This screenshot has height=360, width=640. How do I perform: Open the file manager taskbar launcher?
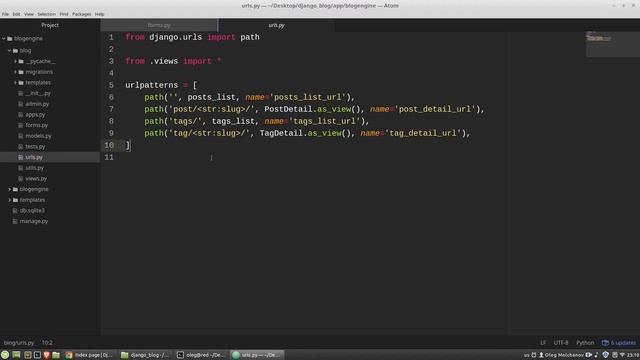tap(56, 355)
